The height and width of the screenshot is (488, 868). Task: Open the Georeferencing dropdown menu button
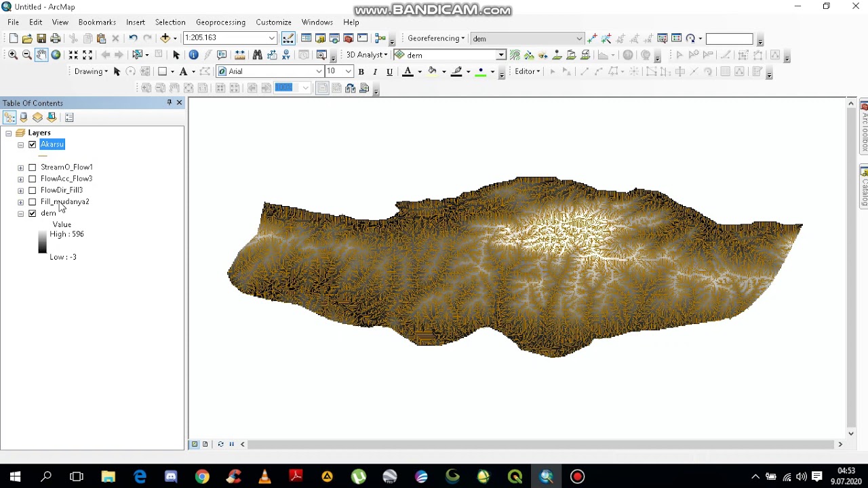point(436,39)
